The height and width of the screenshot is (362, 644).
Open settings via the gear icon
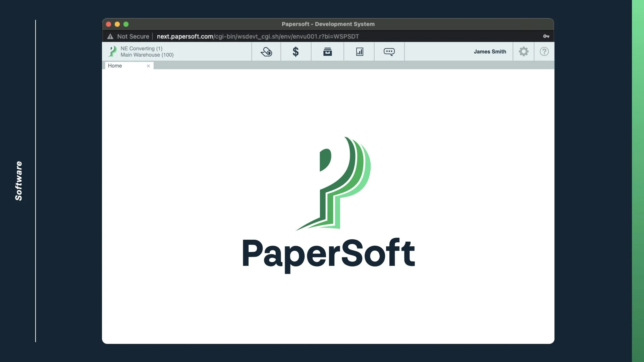click(524, 52)
